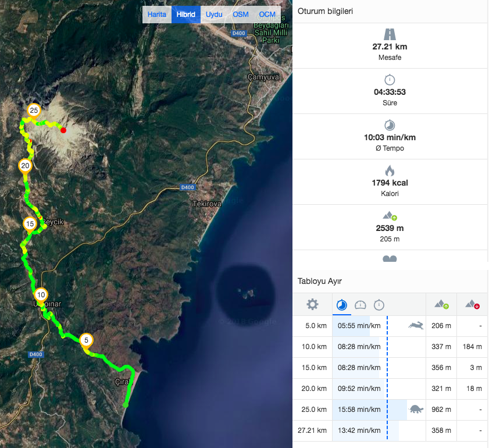Select the 5.0 km split row
The width and height of the screenshot is (489, 448).
coord(390,326)
